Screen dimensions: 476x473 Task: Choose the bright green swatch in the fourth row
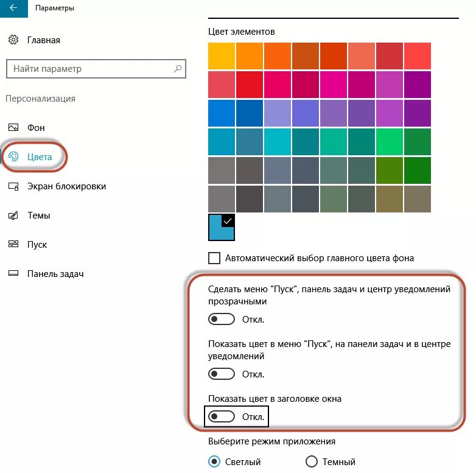[390, 142]
